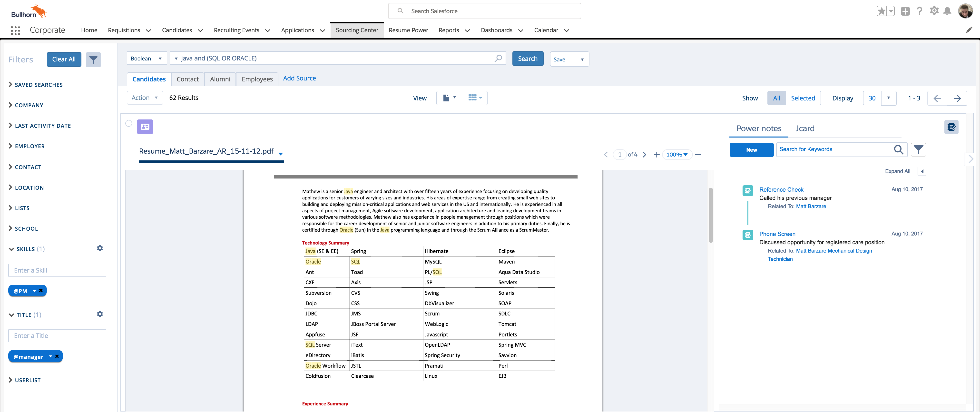Select the candidate row radio circle

point(128,124)
